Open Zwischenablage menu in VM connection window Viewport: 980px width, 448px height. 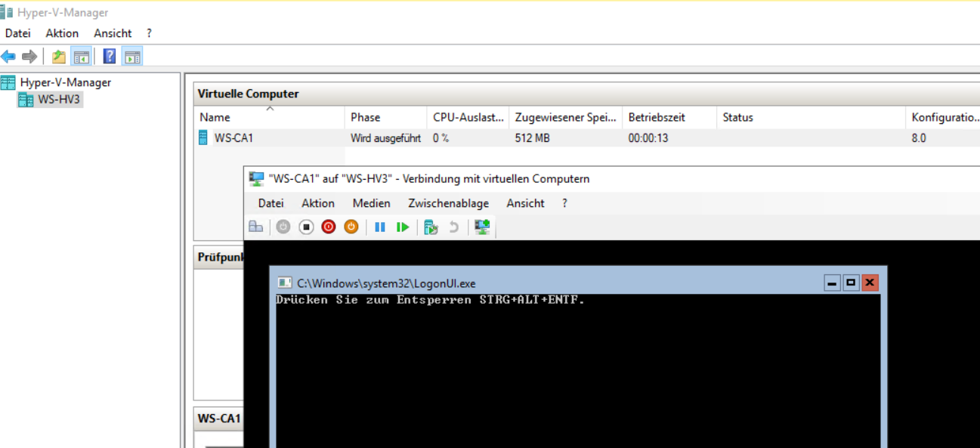tap(449, 203)
